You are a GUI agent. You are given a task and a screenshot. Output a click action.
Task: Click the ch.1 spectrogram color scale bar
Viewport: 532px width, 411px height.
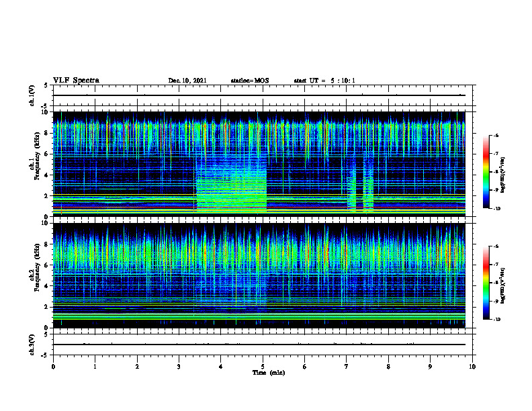[x=486, y=172]
